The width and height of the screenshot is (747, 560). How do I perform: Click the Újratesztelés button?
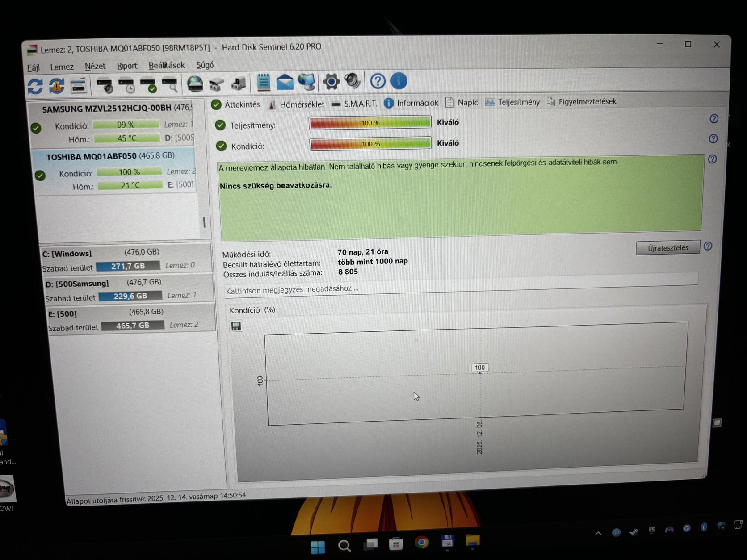click(668, 247)
